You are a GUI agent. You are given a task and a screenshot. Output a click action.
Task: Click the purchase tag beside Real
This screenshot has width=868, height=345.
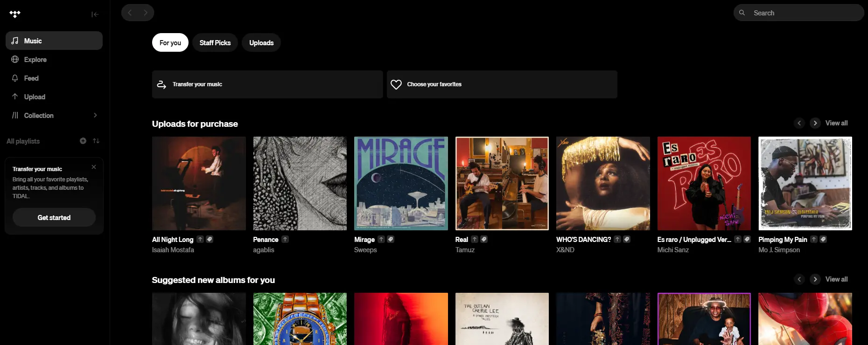484,239
